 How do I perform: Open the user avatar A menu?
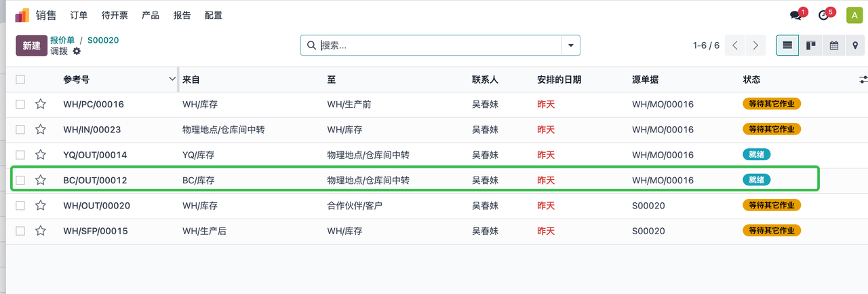click(x=853, y=15)
